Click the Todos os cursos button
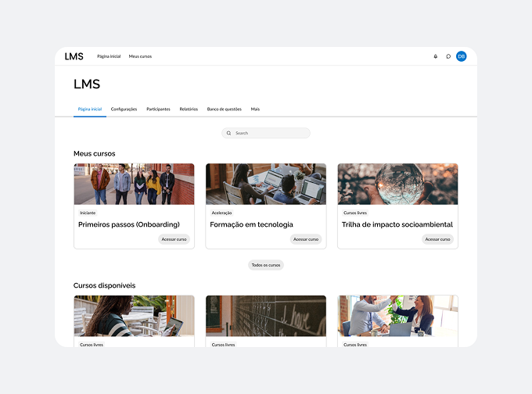The image size is (532, 394). tap(265, 265)
